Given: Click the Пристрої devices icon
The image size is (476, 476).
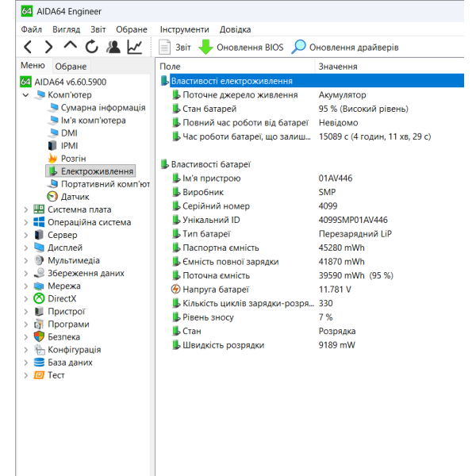Looking at the screenshot, I should 39,312.
